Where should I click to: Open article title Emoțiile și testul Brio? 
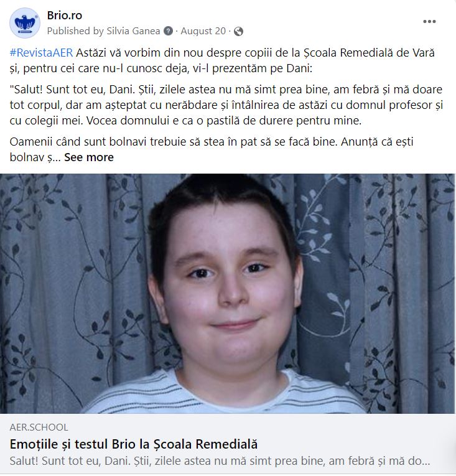click(134, 444)
